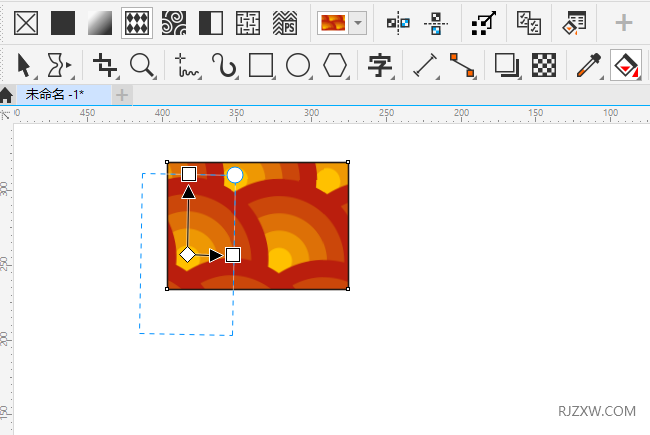
Task: Select the Color eyedropper tool
Action: coord(589,66)
